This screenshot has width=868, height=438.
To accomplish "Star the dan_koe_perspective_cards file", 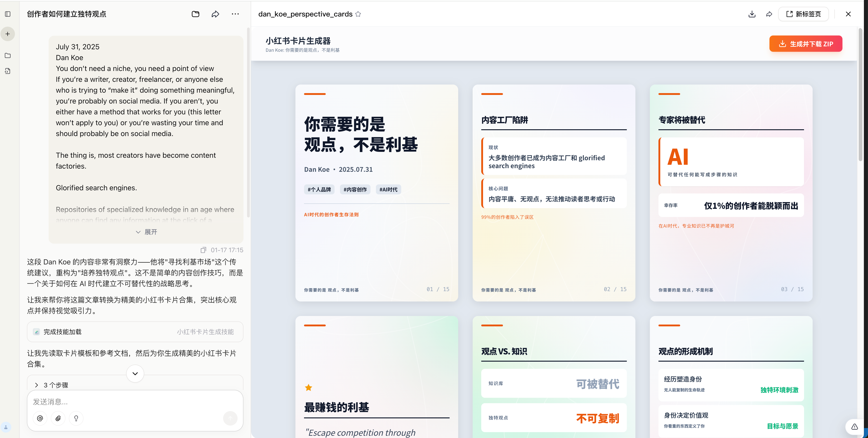I will click(358, 14).
